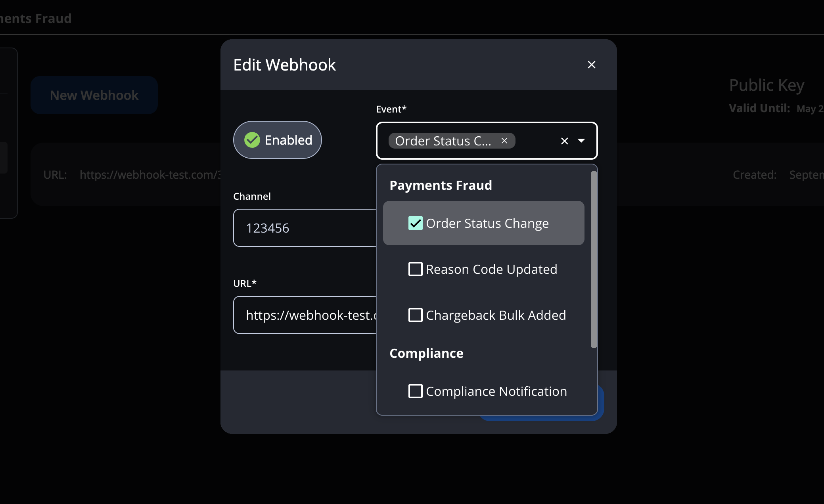
Task: Click the green Enabled checkmark icon
Action: (x=252, y=140)
